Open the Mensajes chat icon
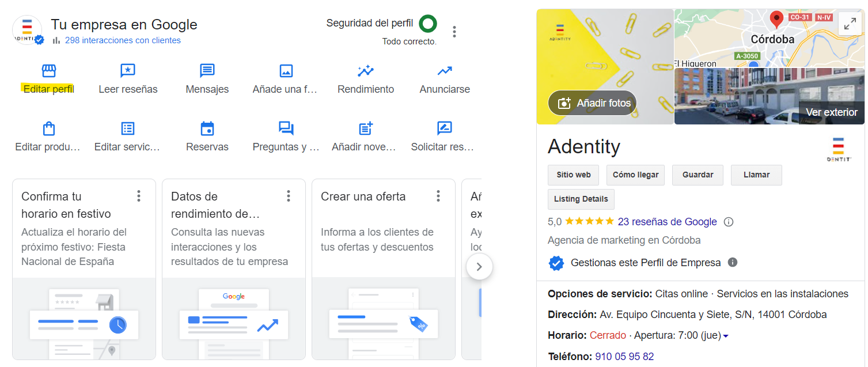868x367 pixels. (207, 71)
